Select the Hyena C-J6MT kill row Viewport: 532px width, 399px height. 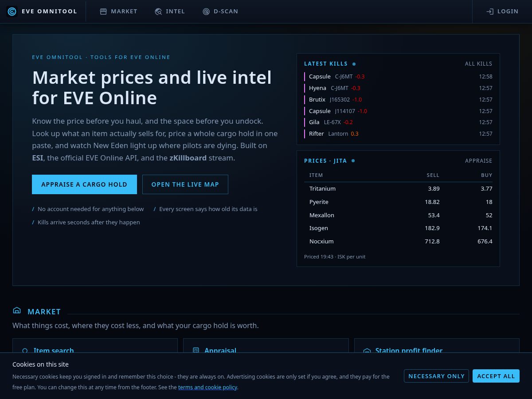[398, 88]
